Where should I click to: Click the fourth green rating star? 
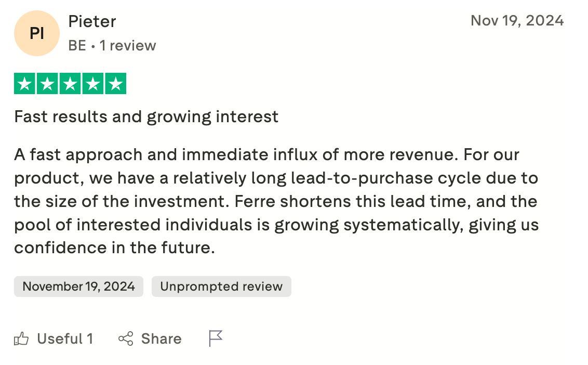pyautogui.click(x=93, y=83)
